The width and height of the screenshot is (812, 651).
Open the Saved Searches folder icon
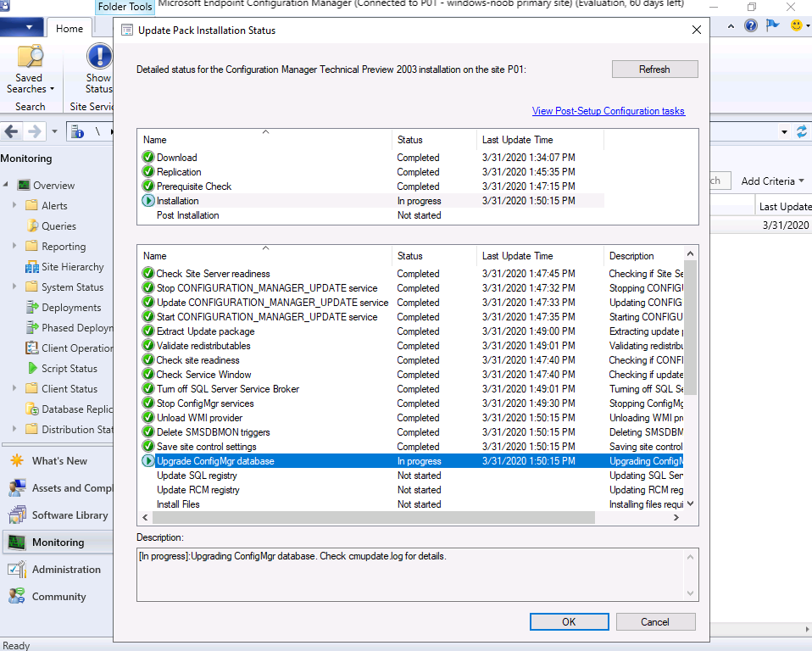[x=30, y=57]
